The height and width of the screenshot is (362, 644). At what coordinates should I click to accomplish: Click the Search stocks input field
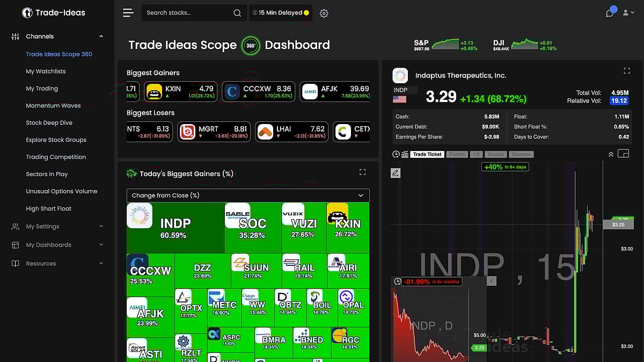[188, 13]
